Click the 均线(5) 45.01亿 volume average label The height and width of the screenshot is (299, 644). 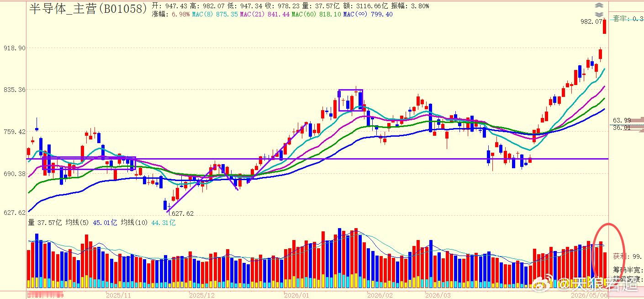[x=91, y=223]
